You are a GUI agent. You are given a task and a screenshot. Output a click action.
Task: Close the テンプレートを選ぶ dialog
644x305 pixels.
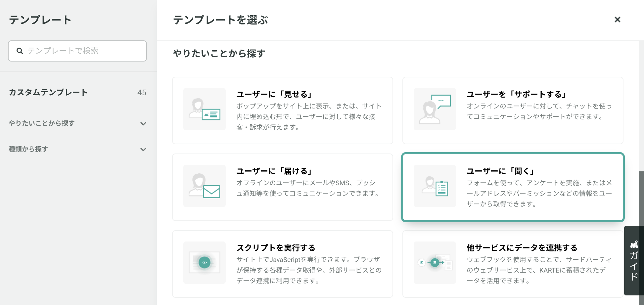618,20
